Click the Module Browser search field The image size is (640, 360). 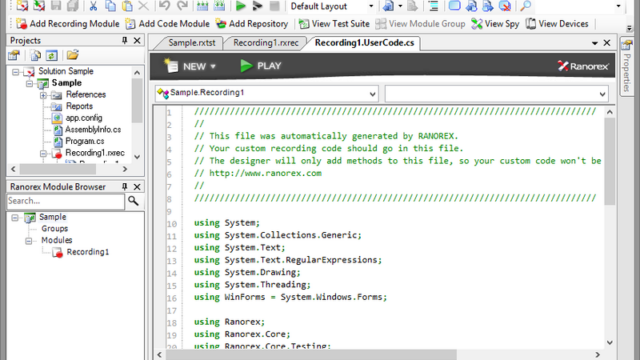pos(65,201)
